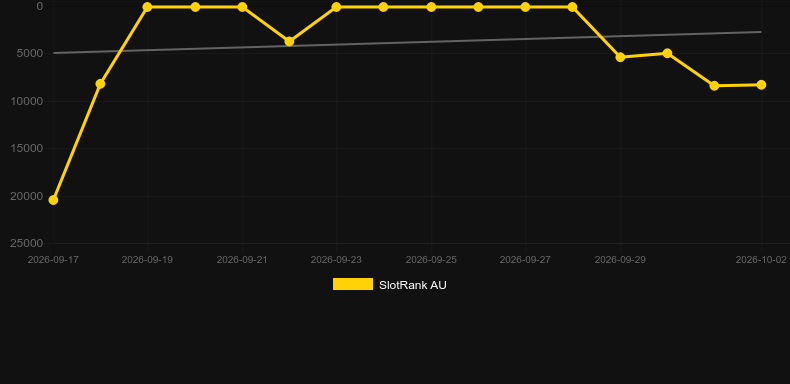Viewport: 790px width, 384px height.
Task: Select the data point for 2026-09-21
Action: pyautogui.click(x=242, y=7)
